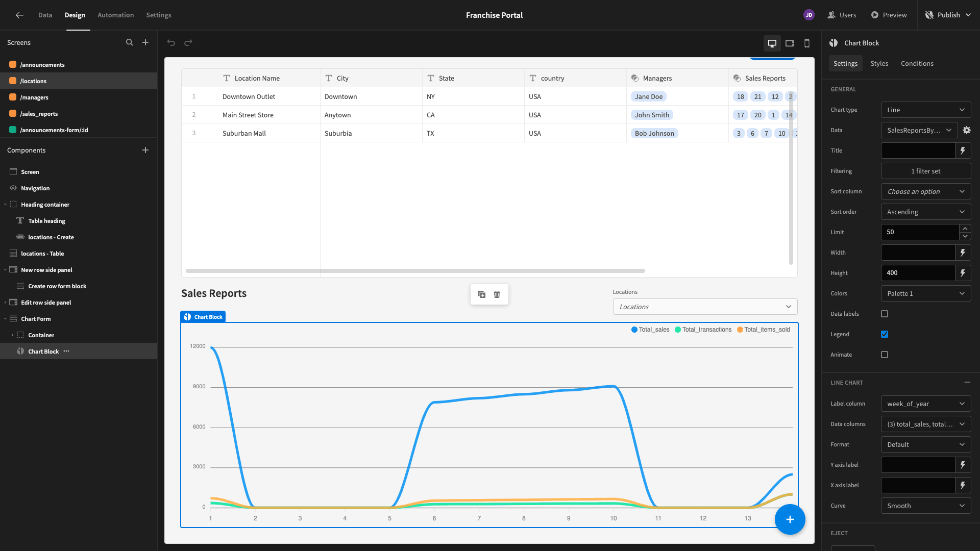This screenshot has height=551, width=980.
Task: Switch to desktop preview mode
Action: (x=772, y=43)
